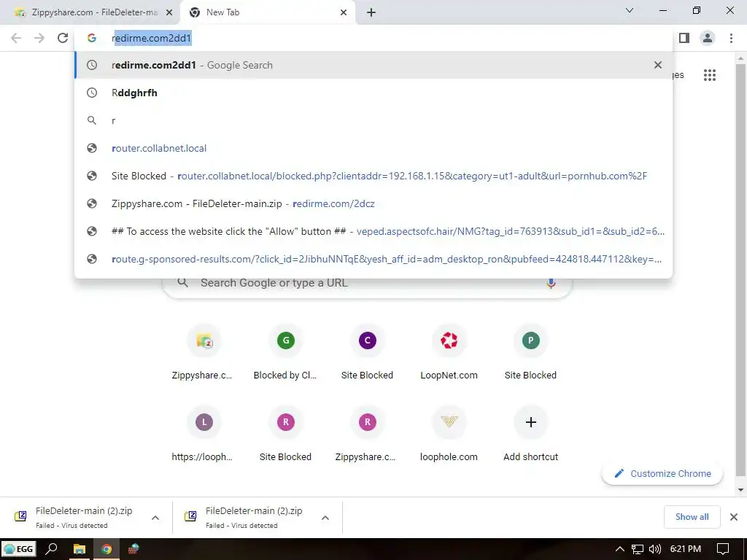Image resolution: width=747 pixels, height=560 pixels.
Task: Click the address bar text redirme.com2dd1
Action: [x=152, y=38]
